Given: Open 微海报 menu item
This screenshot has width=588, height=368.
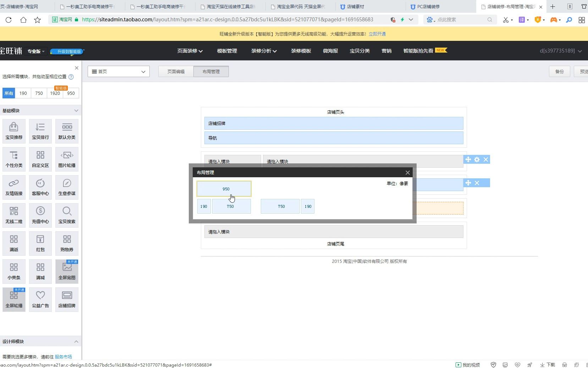Looking at the screenshot, I should (x=330, y=51).
